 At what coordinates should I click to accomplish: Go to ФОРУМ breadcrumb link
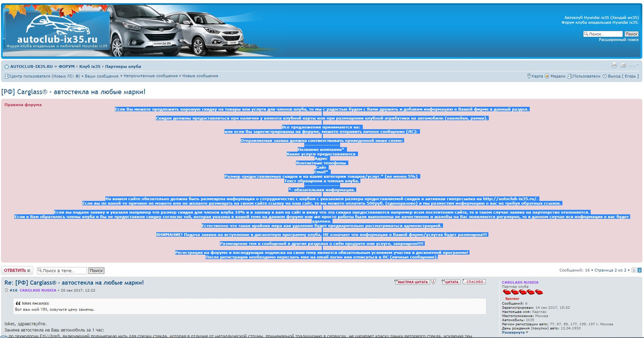pos(66,66)
